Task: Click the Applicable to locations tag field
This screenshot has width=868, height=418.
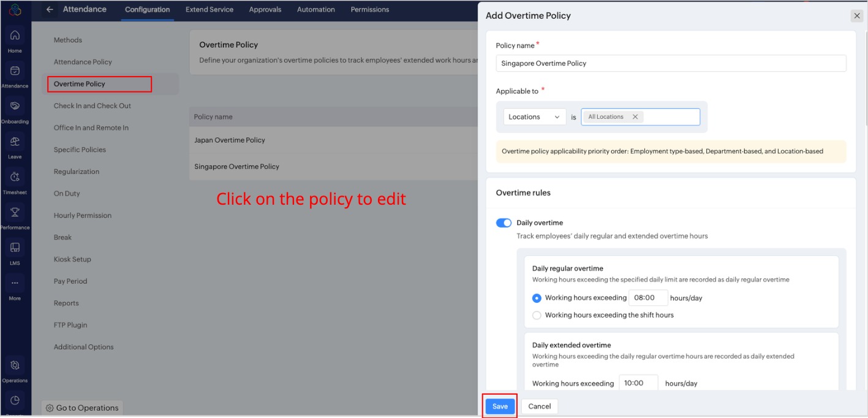Action: [640, 117]
